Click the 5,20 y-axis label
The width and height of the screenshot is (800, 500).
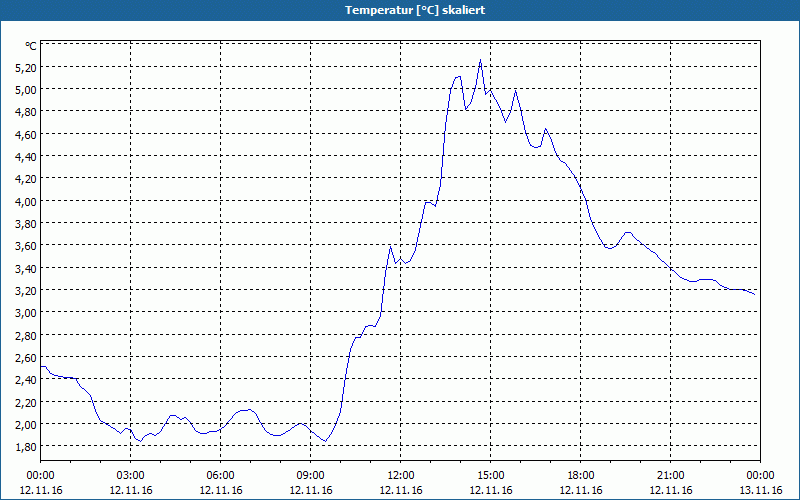tap(27, 68)
